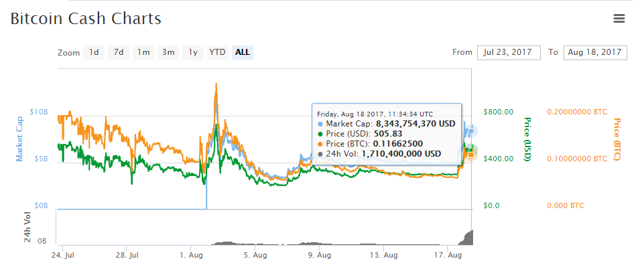644x267 pixels.
Task: Click the blue Market Cap data point marker
Action: click(470, 131)
